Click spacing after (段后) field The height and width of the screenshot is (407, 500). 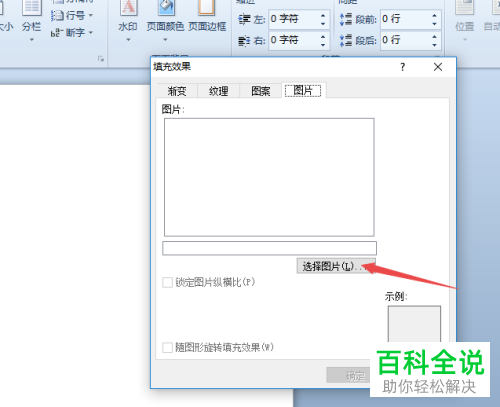pos(406,40)
